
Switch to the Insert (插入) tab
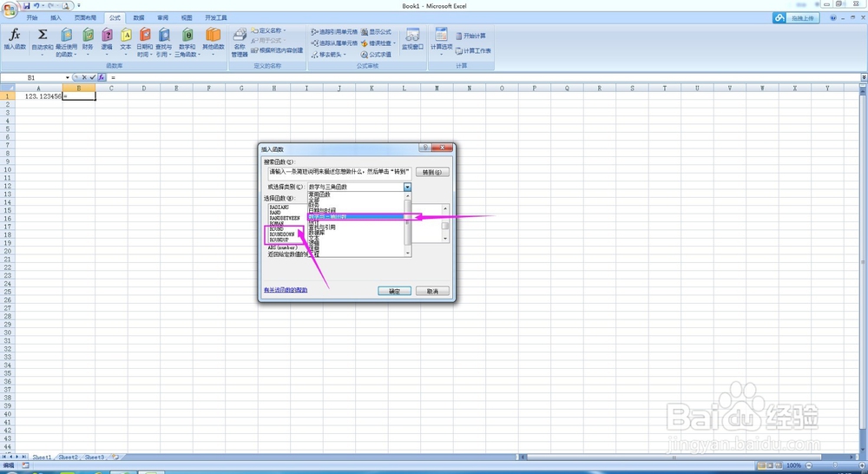tap(56, 17)
